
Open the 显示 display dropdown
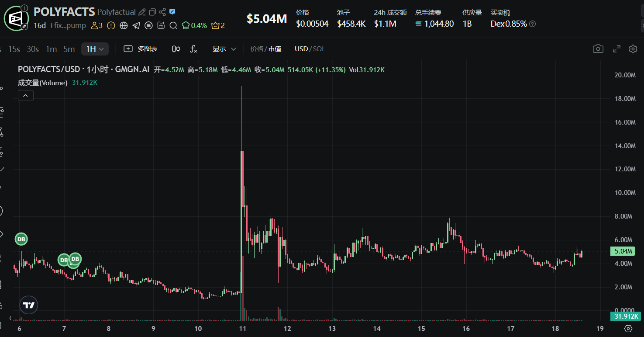(224, 49)
